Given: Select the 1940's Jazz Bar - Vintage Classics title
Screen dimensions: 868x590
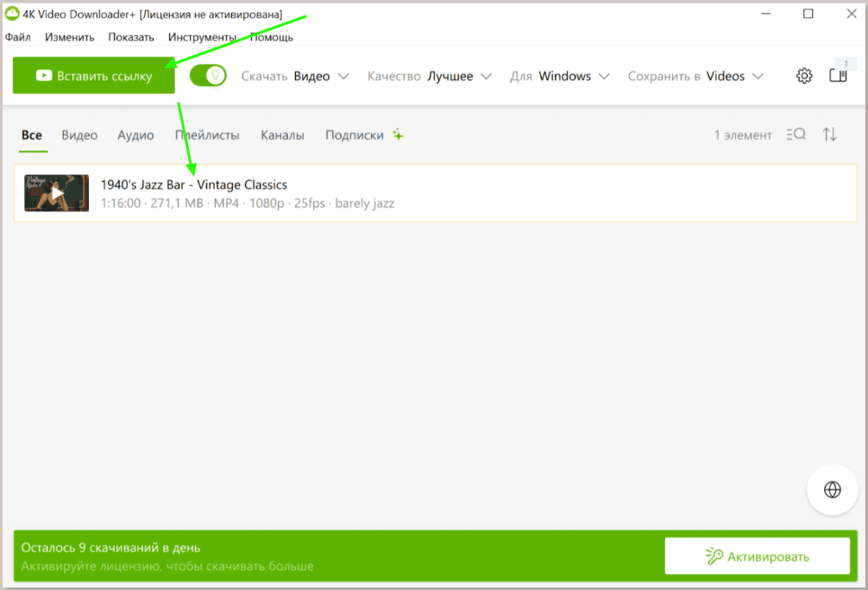Looking at the screenshot, I should (x=194, y=185).
